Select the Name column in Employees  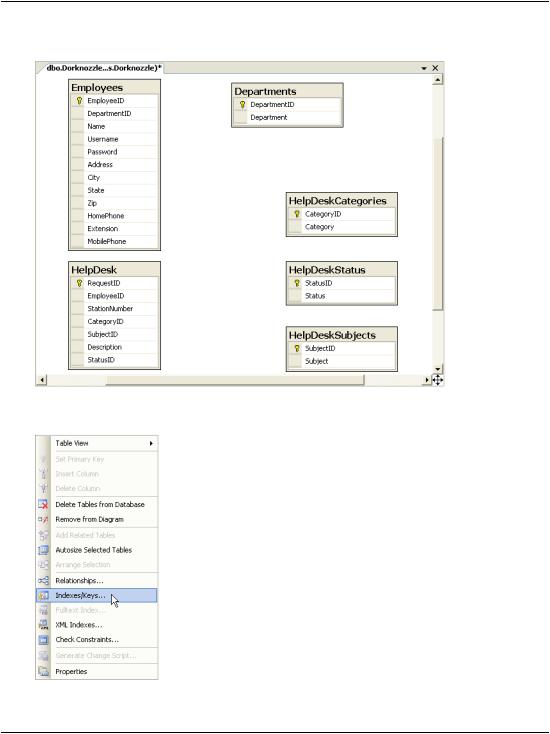pos(115,126)
